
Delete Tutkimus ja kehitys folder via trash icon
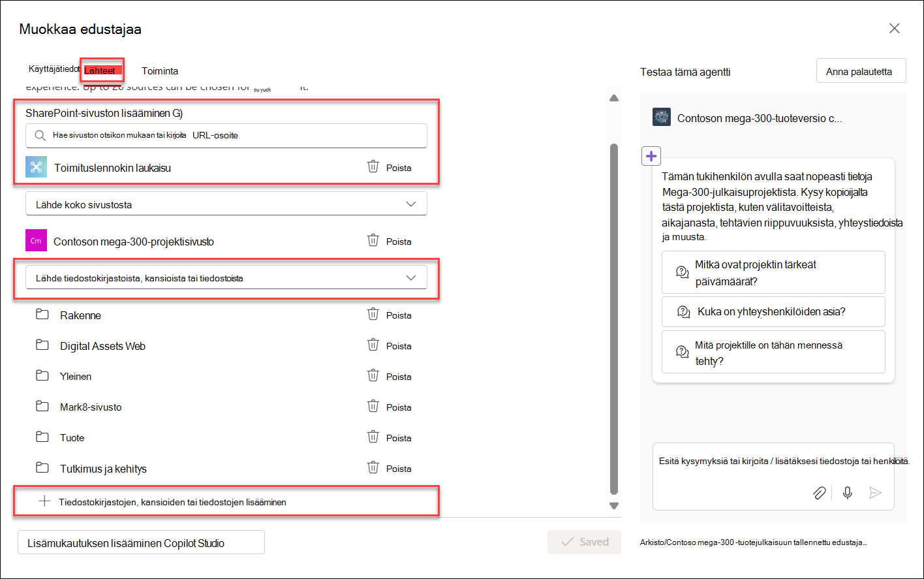click(373, 467)
